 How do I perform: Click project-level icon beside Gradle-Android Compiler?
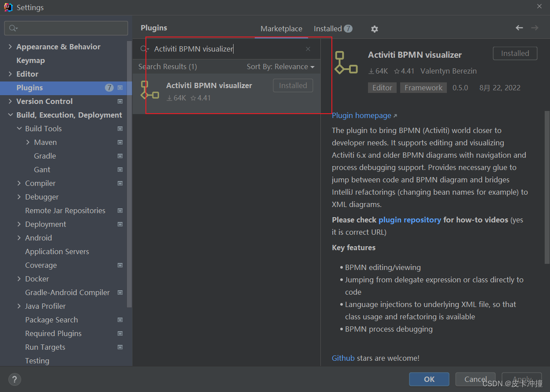120,292
